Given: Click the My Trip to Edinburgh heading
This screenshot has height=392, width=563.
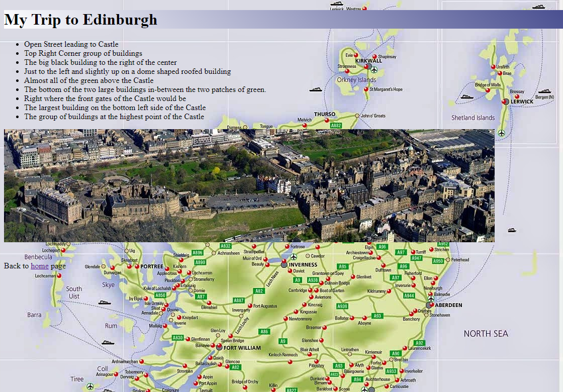Looking at the screenshot, I should (x=81, y=20).
